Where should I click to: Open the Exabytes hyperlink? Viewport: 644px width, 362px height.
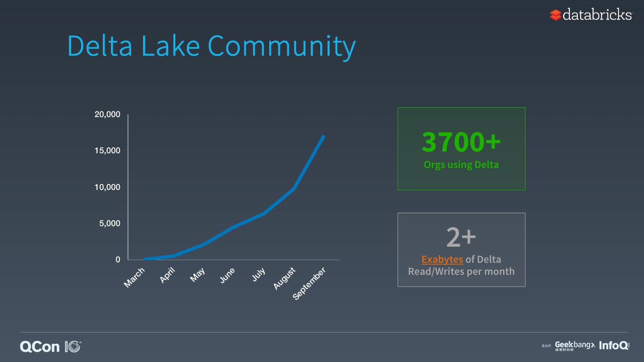[442, 259]
